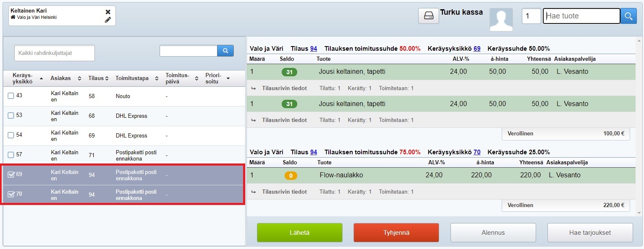This screenshot has height=249, width=644.
Task: Click the pencil icon to edit customer
Action: coord(108,20)
